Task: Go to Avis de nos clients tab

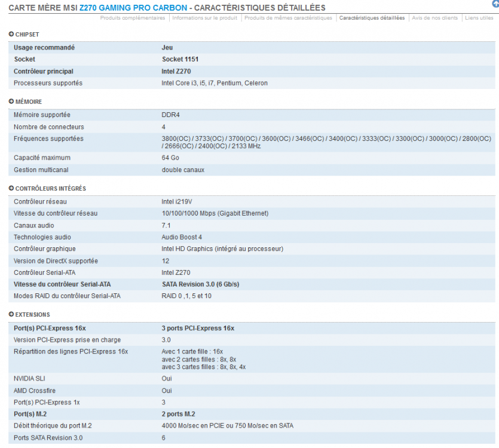Action: [x=434, y=18]
